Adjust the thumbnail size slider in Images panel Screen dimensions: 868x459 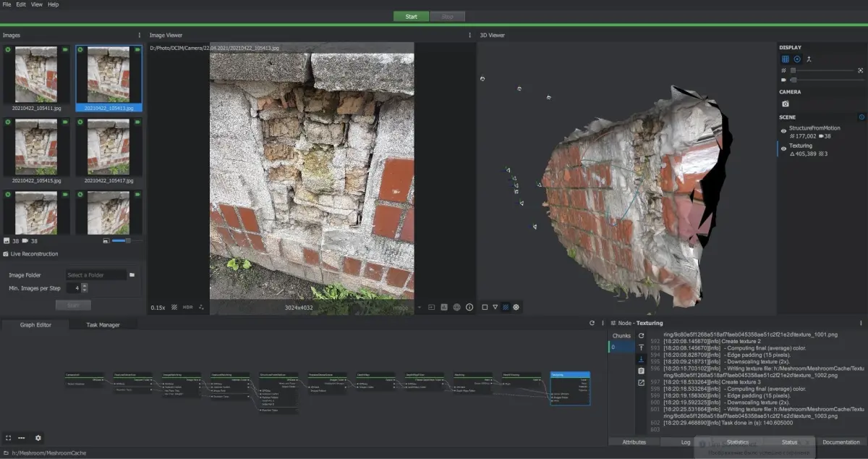click(x=127, y=240)
